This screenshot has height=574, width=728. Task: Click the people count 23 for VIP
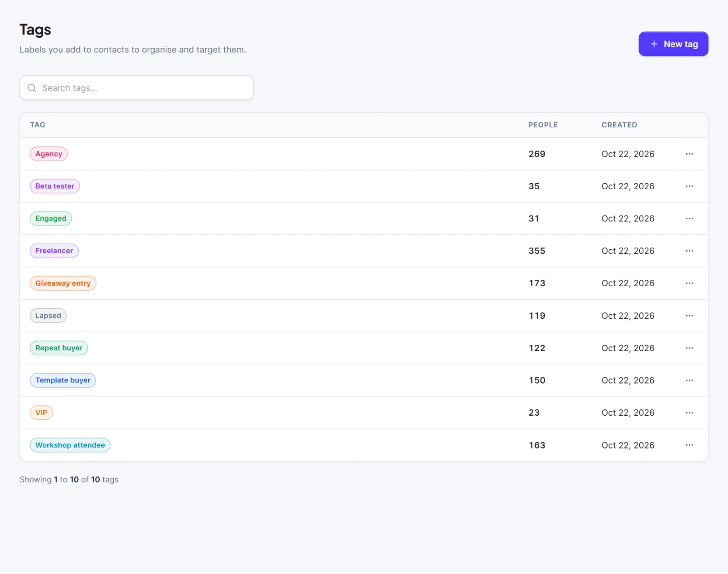(534, 413)
